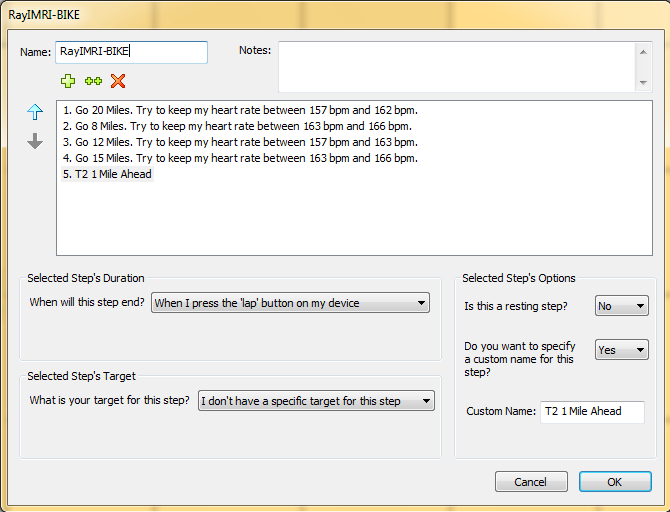Select step 2 Go 8 Miles
670x512 pixels.
(237, 127)
